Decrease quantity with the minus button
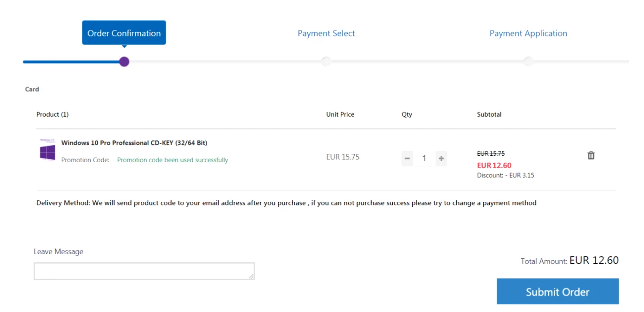Viewport: 644px width, 312px height. (x=407, y=159)
